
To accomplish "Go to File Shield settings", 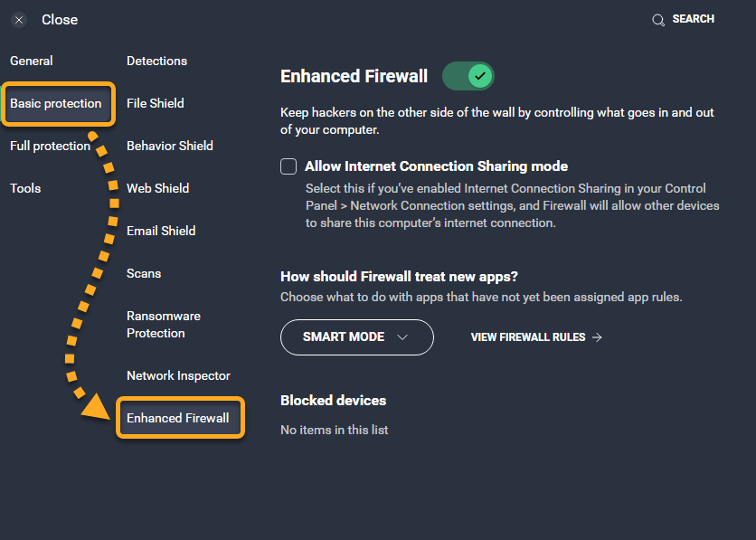I will tap(156, 103).
